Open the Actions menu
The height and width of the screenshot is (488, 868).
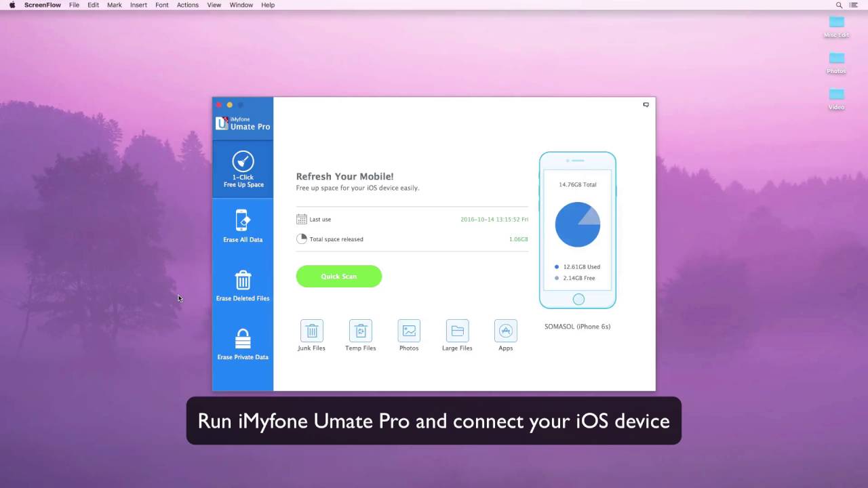188,5
